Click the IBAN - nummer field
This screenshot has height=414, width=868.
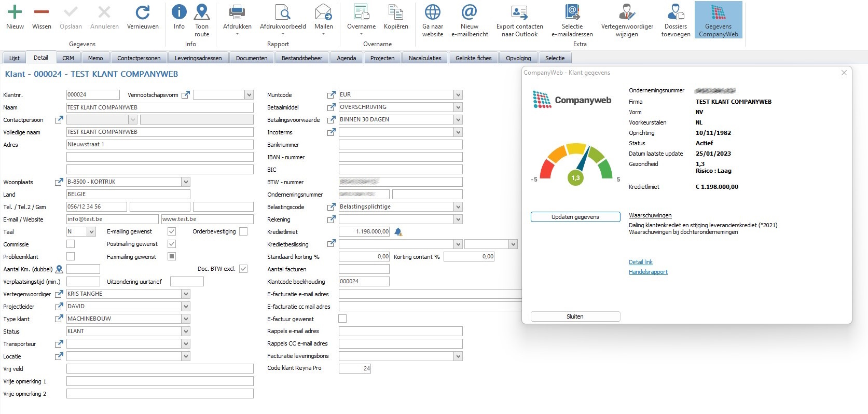click(401, 157)
